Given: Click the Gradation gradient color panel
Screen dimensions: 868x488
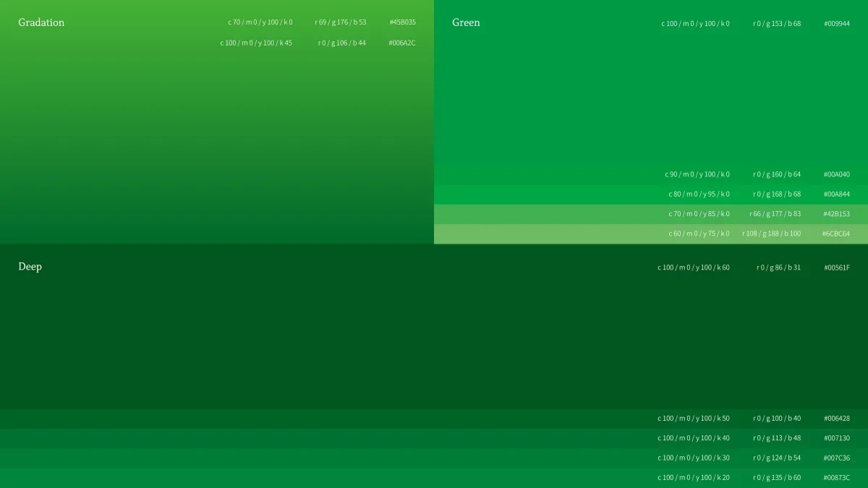Looking at the screenshot, I should [217, 122].
